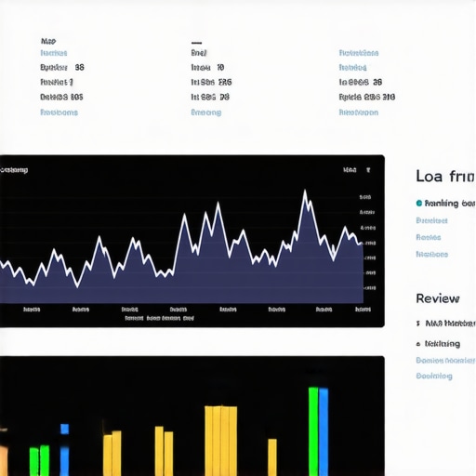Open the last blue link under Review section
This screenshot has width=476, height=476.
(434, 376)
